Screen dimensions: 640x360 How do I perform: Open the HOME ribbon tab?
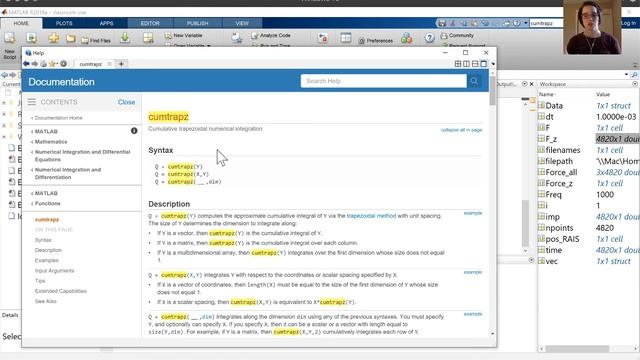(21, 23)
